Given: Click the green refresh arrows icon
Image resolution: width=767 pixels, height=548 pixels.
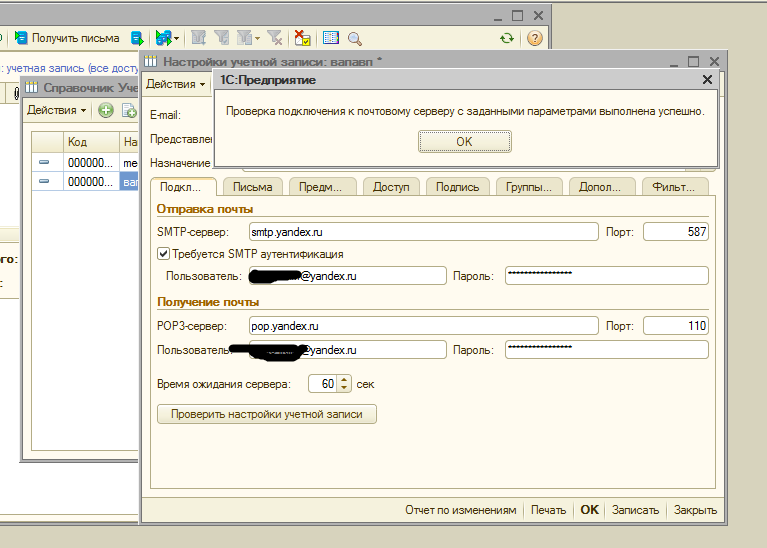Looking at the screenshot, I should click(x=507, y=38).
